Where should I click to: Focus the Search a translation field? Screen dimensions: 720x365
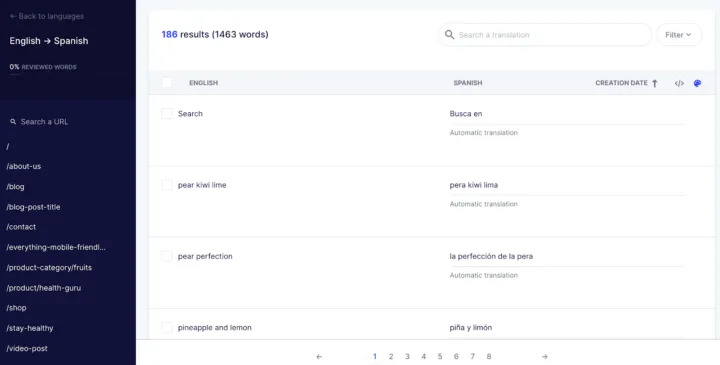tap(545, 34)
